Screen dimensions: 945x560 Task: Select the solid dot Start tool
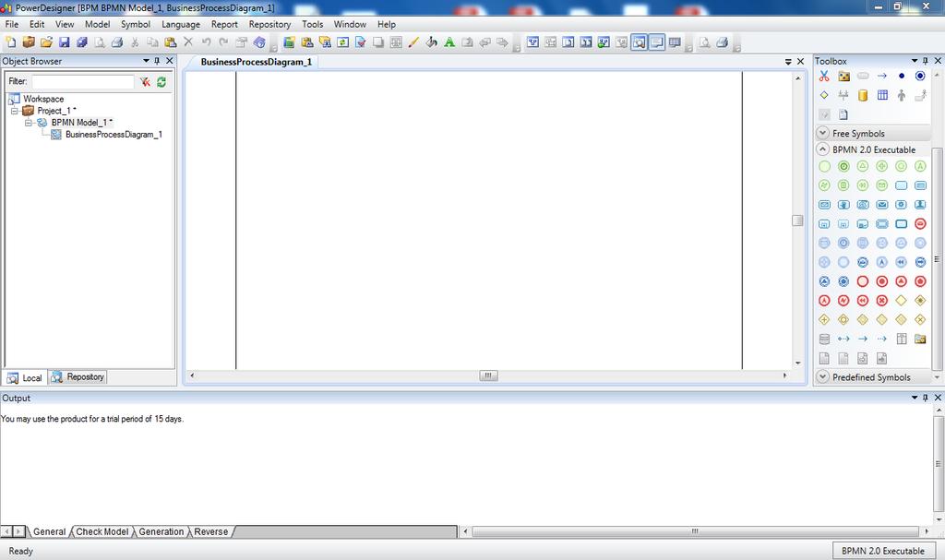[901, 76]
